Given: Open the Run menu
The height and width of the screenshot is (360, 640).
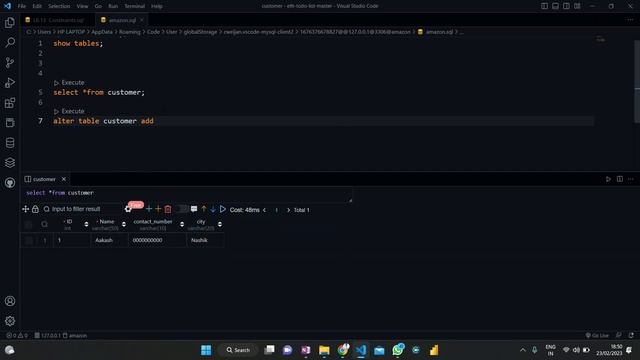Looking at the screenshot, I should (x=113, y=6).
